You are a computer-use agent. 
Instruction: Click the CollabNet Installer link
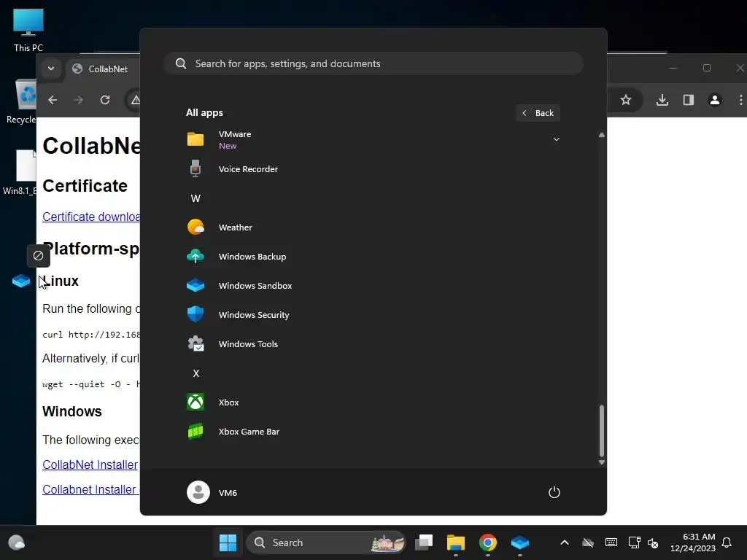(90, 464)
